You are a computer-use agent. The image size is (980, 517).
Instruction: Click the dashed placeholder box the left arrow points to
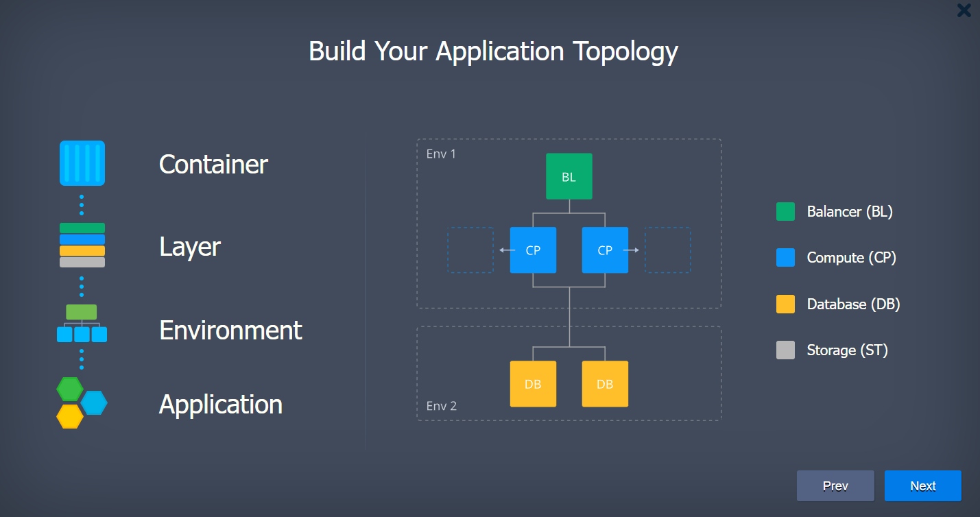click(x=470, y=250)
